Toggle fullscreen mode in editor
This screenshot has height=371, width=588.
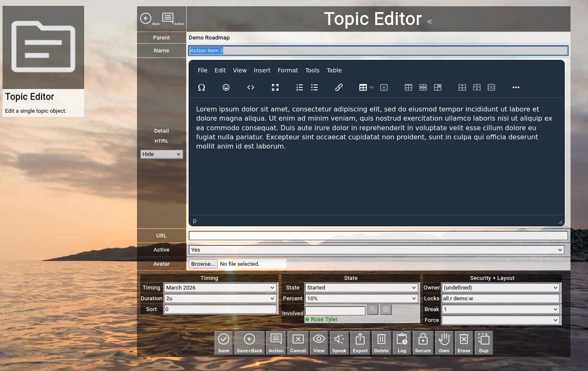275,87
